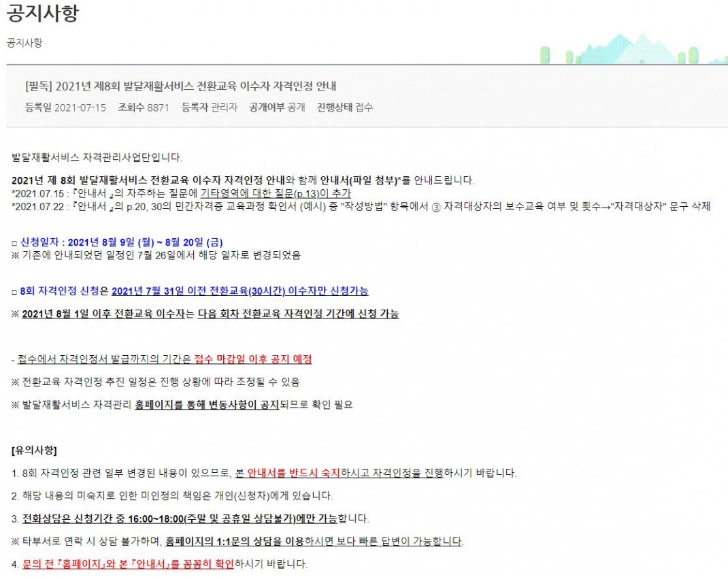
Task: Click the 등록일 2021-07-15 date field
Action: coord(65,108)
